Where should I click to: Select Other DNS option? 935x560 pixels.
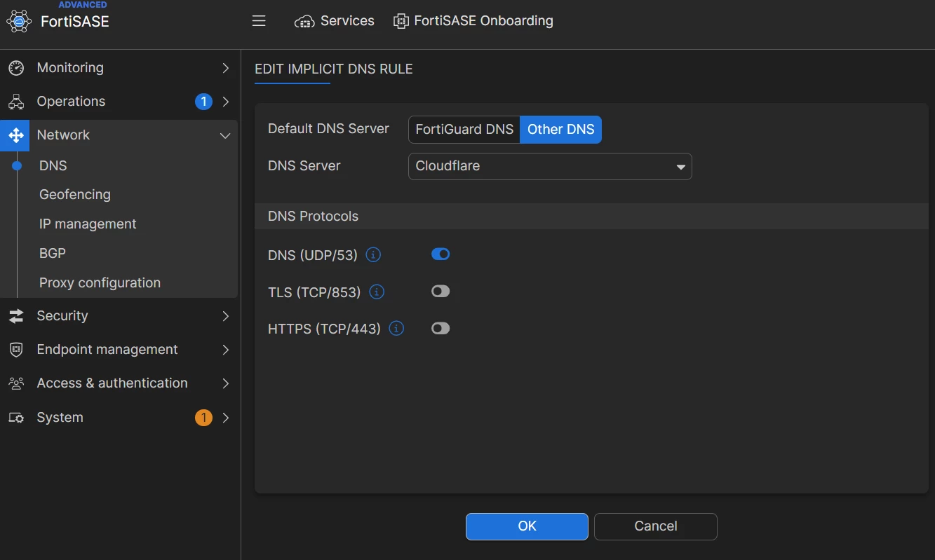coord(560,130)
